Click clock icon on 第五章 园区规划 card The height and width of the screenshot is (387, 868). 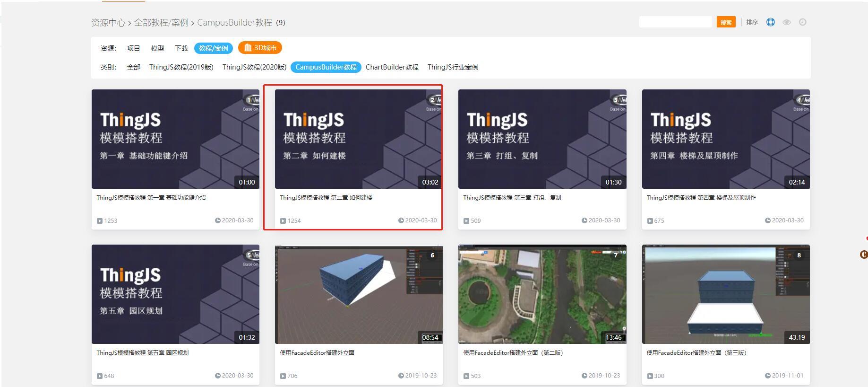click(218, 376)
